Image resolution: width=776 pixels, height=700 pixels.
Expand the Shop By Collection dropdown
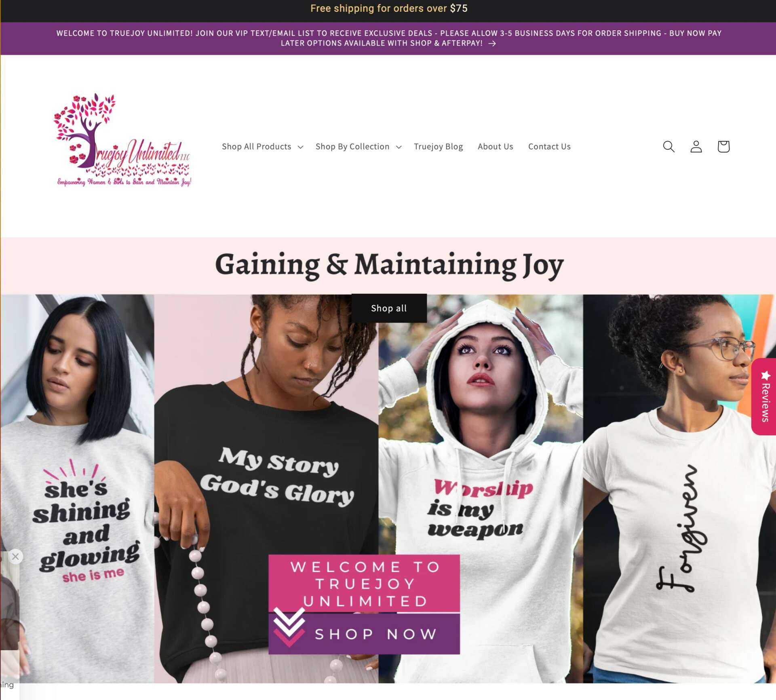click(x=358, y=147)
